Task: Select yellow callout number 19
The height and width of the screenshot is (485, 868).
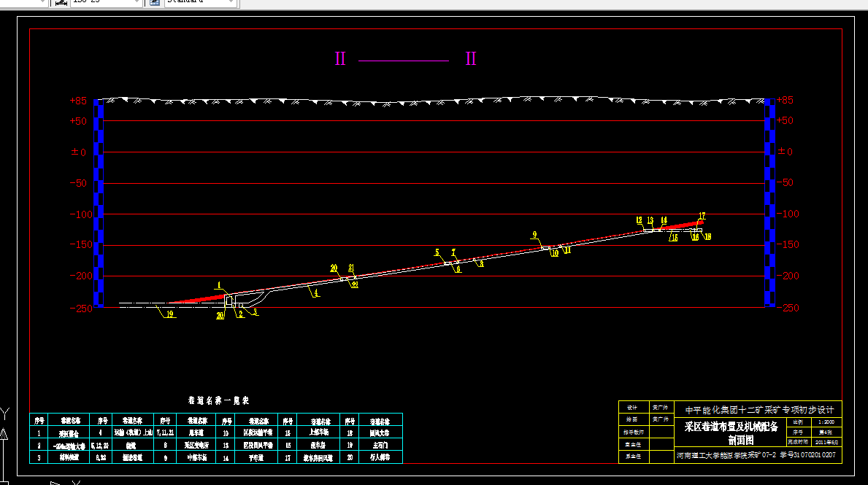Action: tap(170, 314)
